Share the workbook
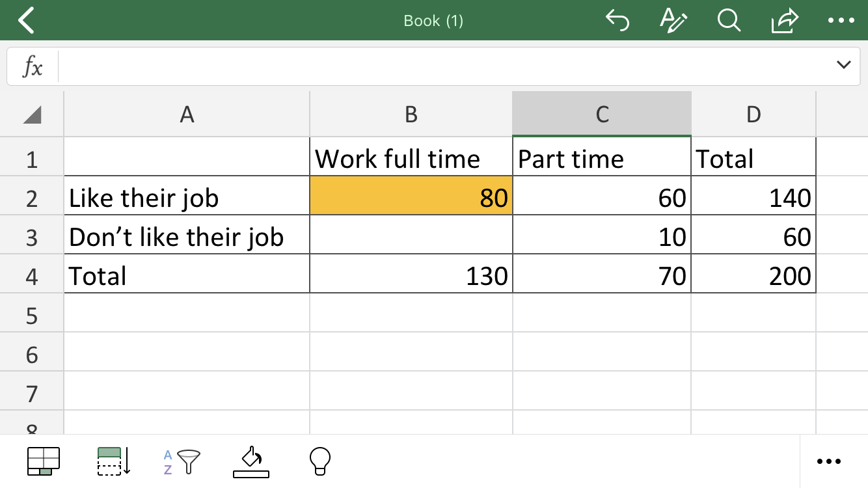The width and height of the screenshot is (868, 488). click(784, 21)
